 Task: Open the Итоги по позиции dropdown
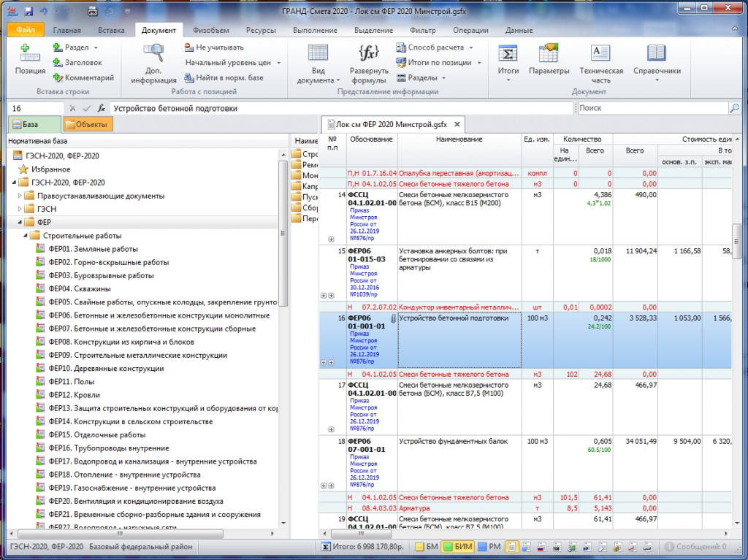479,63
